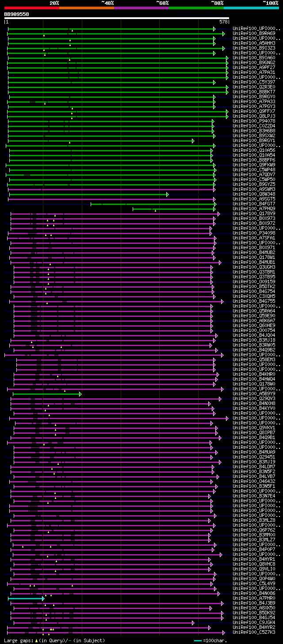Select the label UniRef100_Q178V9
283x644 pixels.
tap(254, 213)
